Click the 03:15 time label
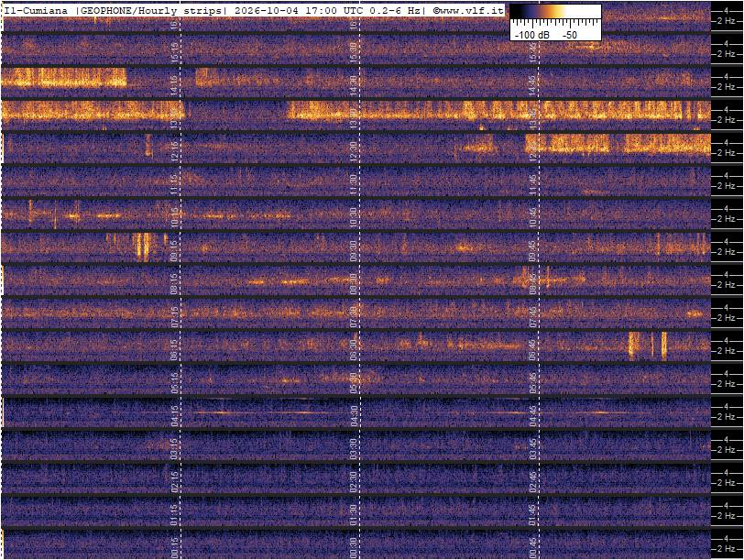 coord(175,449)
